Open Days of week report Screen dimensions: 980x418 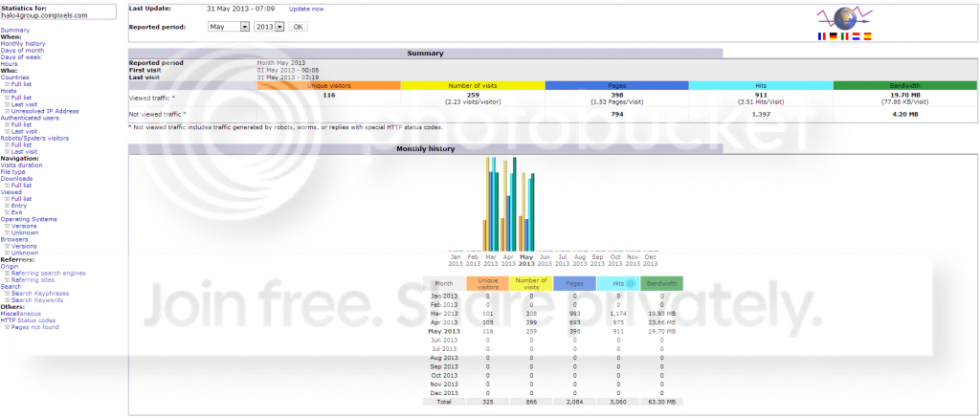pyautogui.click(x=21, y=56)
